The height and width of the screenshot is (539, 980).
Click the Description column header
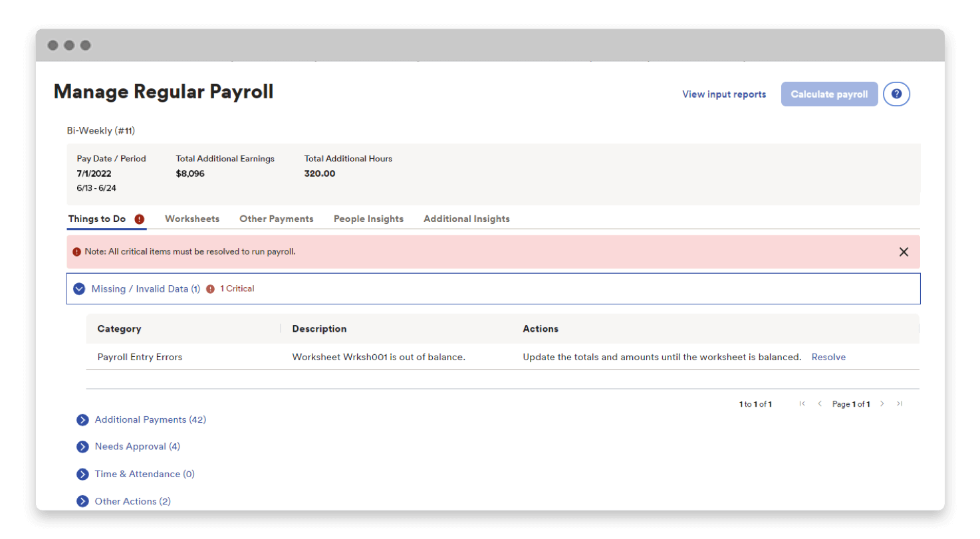[319, 329]
